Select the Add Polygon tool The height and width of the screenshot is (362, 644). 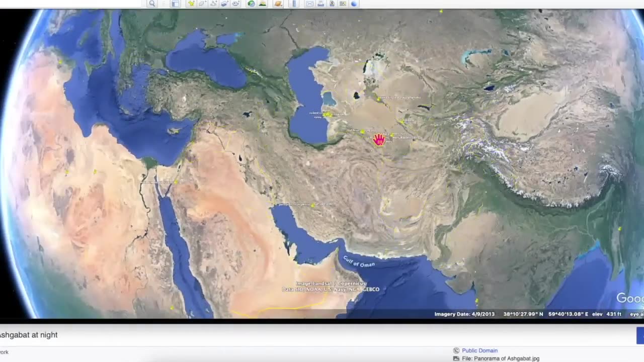(202, 4)
